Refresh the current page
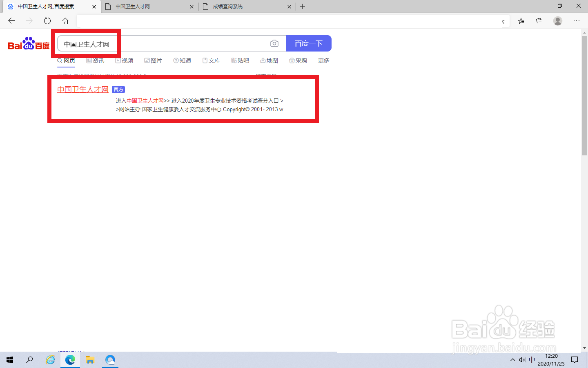 point(47,21)
